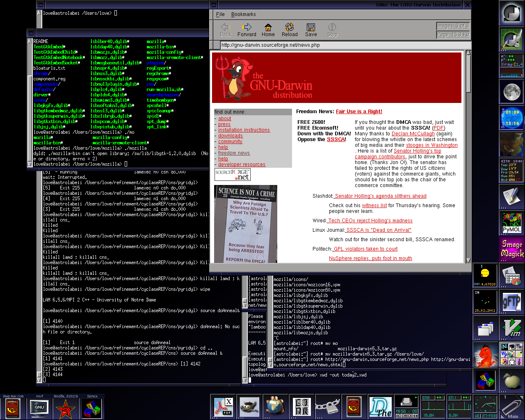Open the 'press' sidebar link

click(224, 124)
